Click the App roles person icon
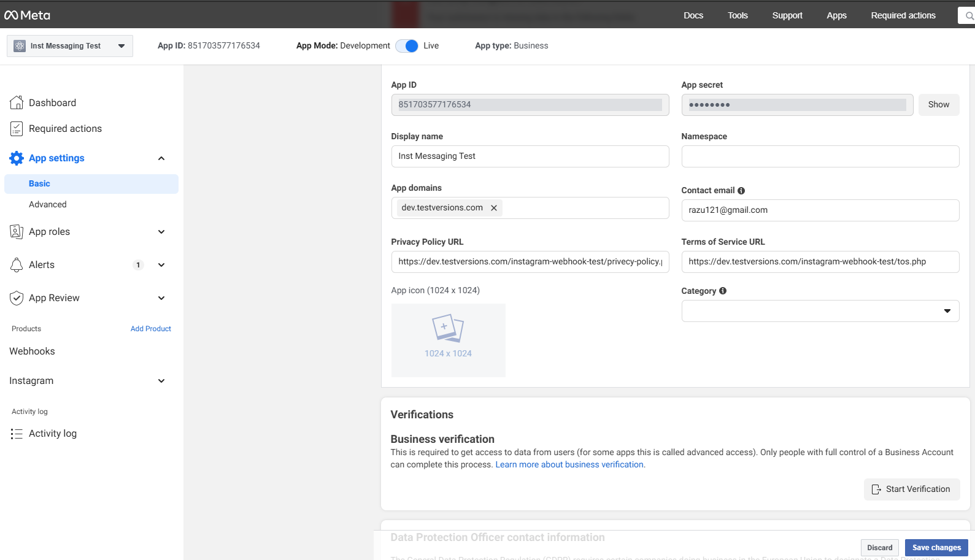The image size is (975, 560). click(17, 232)
